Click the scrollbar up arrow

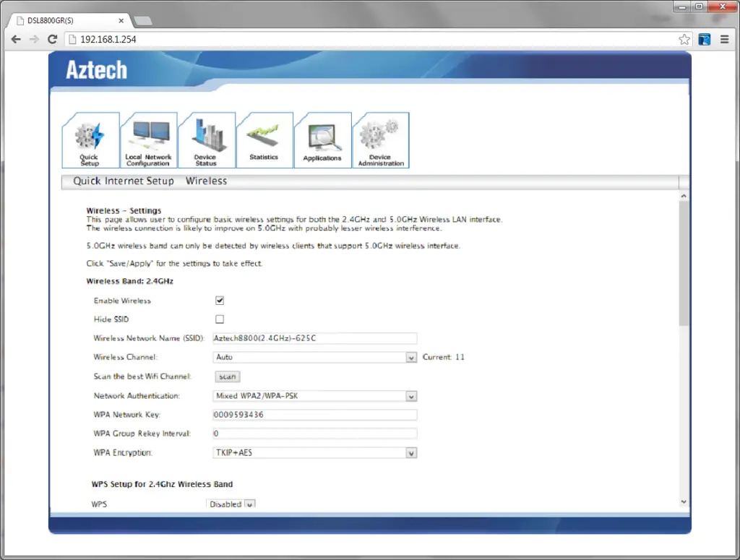coord(684,196)
